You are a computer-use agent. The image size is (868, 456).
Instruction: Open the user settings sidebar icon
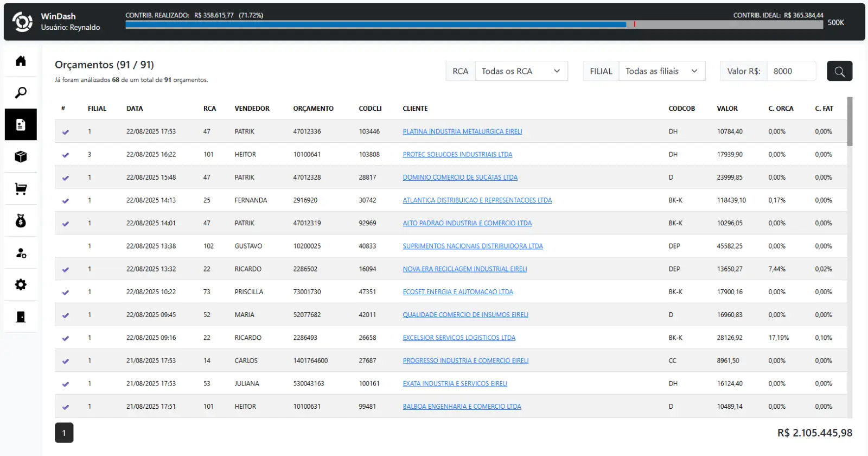pos(21,253)
